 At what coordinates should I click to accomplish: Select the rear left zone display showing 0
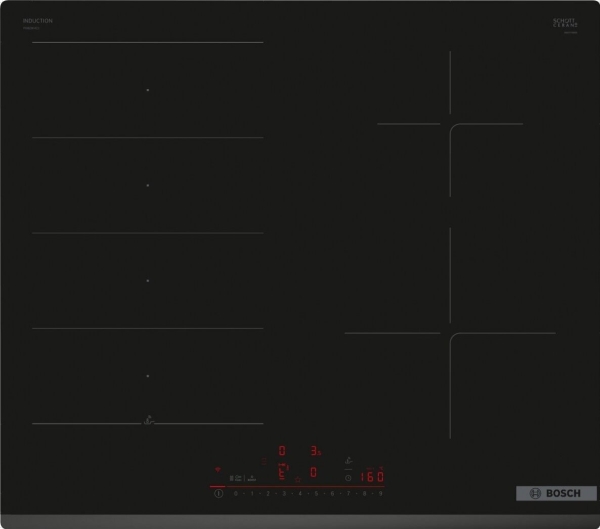pos(282,451)
